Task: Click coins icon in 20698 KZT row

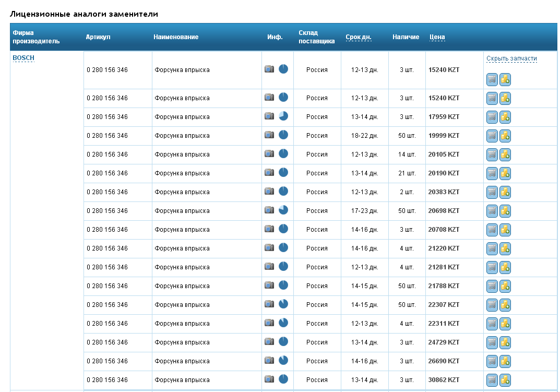Action: point(505,211)
